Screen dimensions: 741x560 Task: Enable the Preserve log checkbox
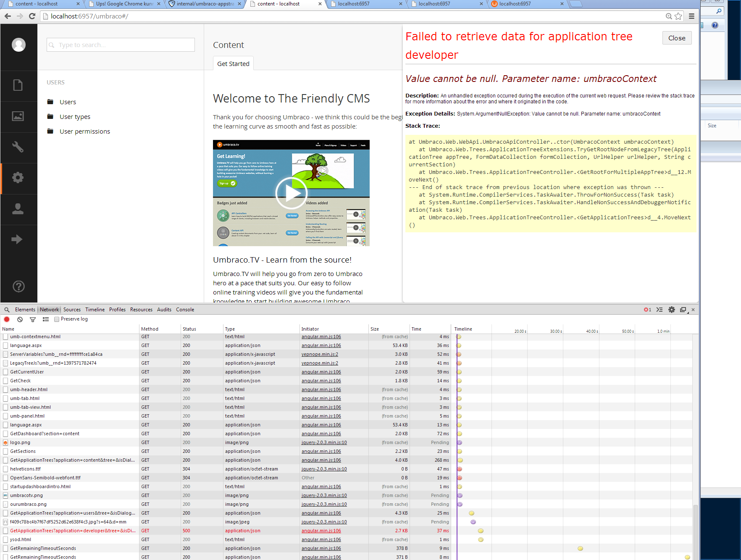click(57, 319)
